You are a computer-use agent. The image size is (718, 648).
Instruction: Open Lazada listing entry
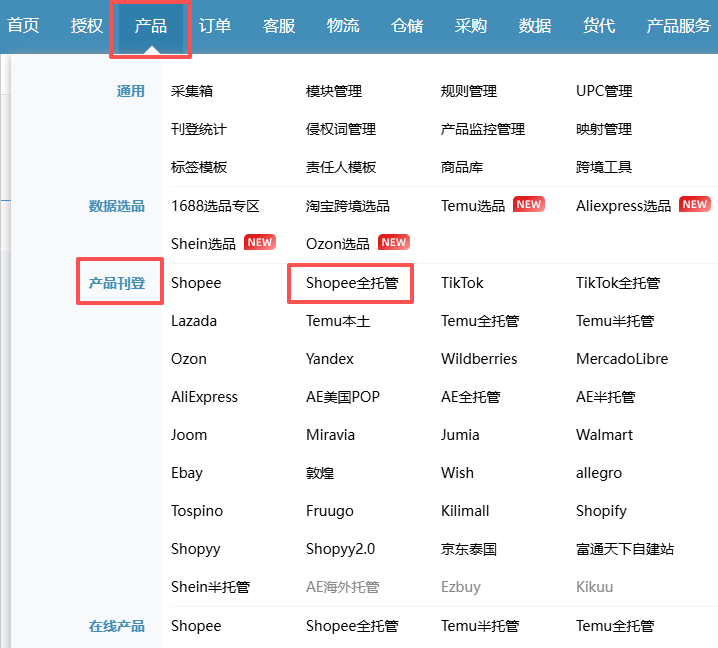[194, 321]
